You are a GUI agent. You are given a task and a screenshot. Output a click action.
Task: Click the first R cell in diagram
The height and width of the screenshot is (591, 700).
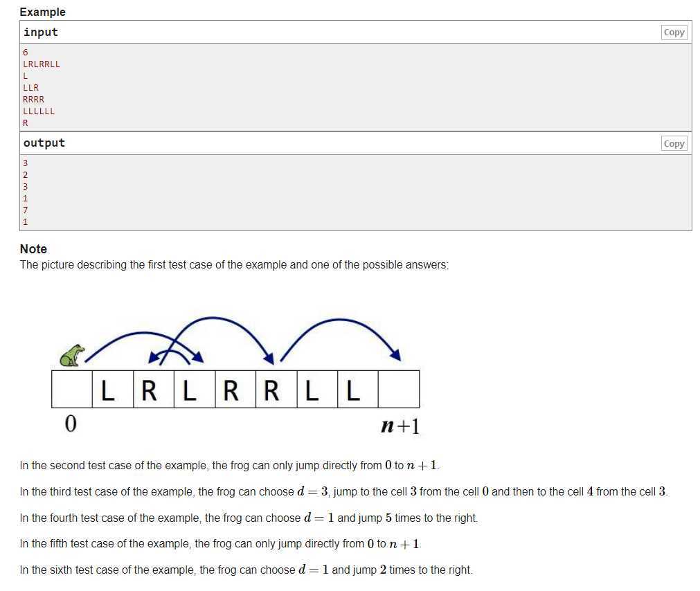click(x=154, y=389)
